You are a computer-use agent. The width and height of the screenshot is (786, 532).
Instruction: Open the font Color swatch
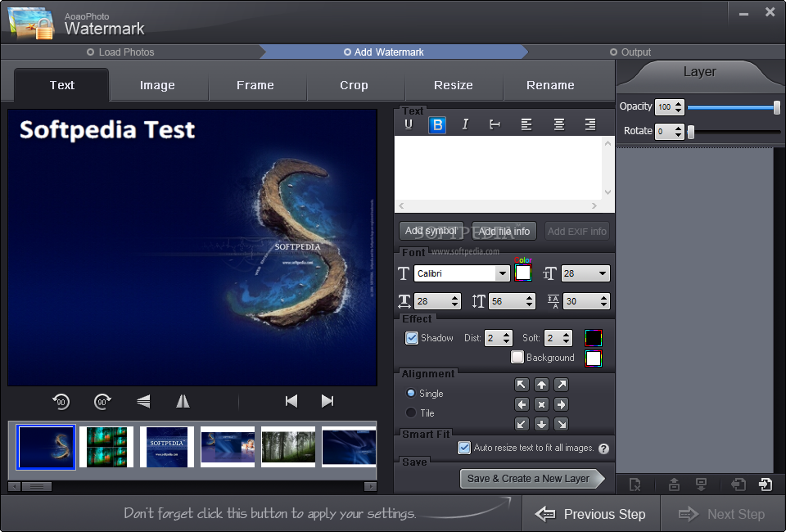[523, 273]
